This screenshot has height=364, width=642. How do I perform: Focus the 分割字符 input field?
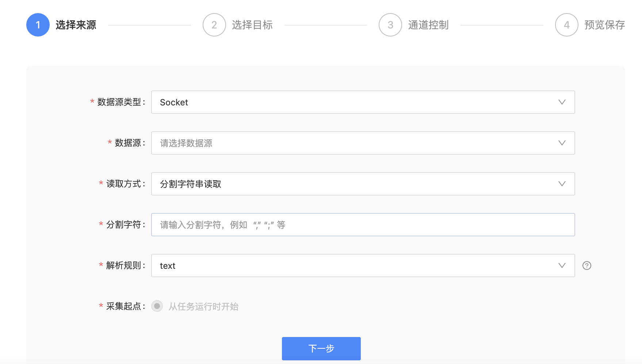coord(363,225)
